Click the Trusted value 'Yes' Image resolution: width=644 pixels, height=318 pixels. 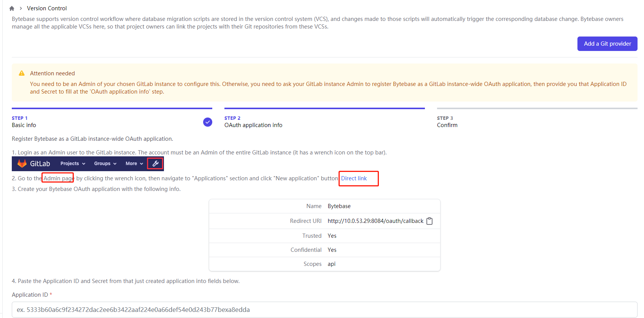[332, 236]
